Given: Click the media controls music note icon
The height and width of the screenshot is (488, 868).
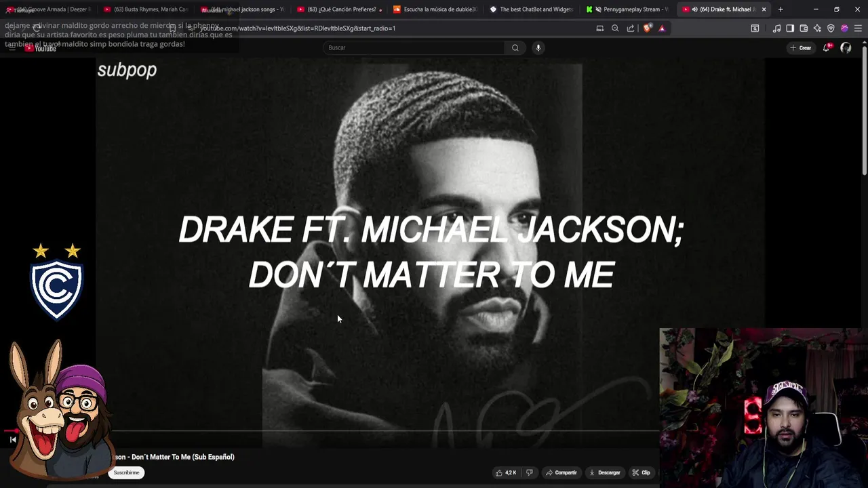Looking at the screenshot, I should (x=776, y=28).
